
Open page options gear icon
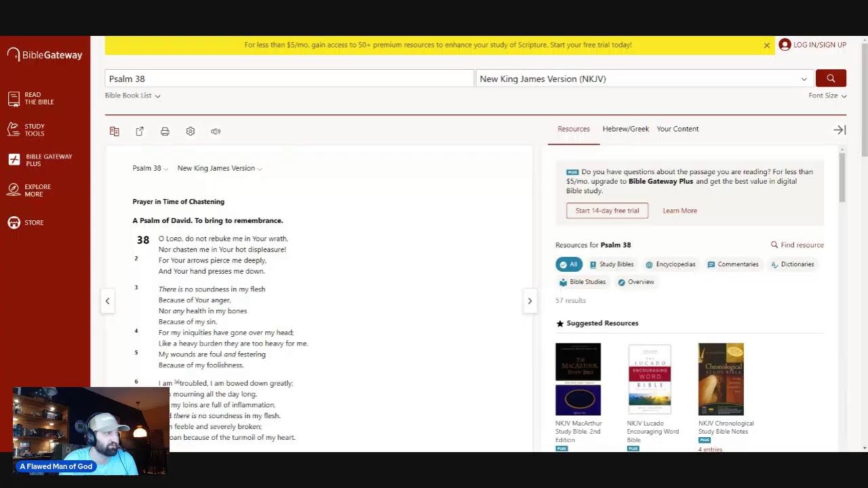pos(191,131)
